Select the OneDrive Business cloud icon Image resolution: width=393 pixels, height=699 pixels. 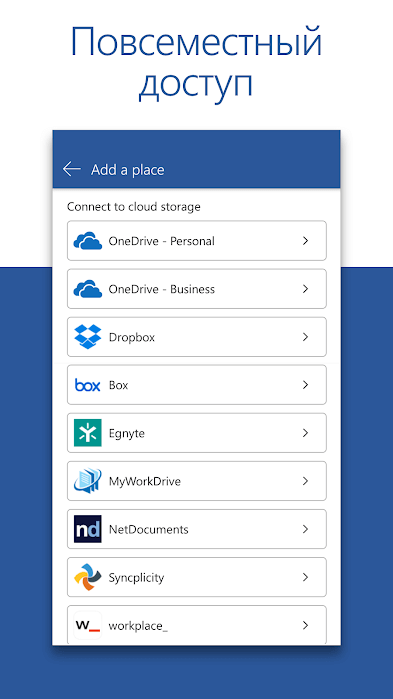pos(87,289)
